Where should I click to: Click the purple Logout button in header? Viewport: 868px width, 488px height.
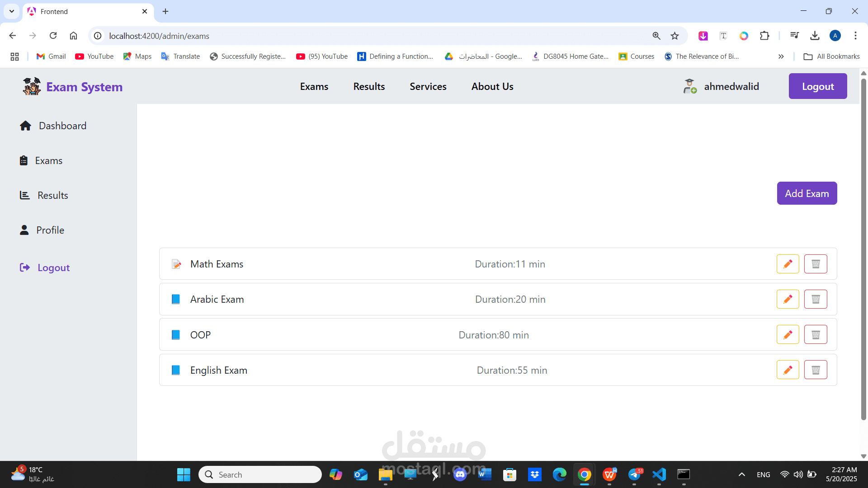pos(817,86)
